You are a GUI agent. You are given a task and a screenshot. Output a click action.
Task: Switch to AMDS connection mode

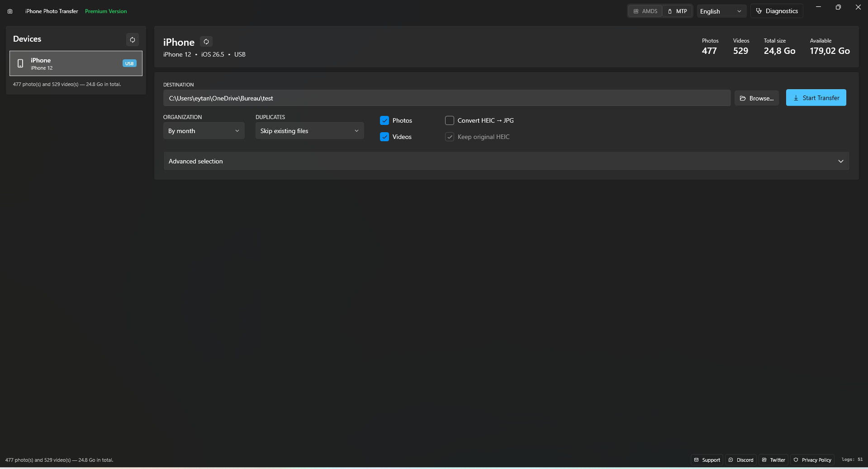pos(645,11)
